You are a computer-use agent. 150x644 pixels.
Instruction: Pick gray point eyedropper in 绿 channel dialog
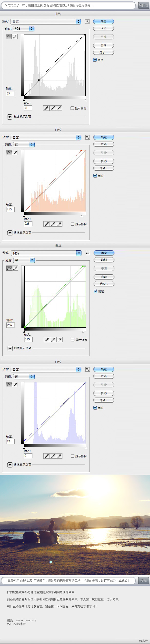point(53,340)
